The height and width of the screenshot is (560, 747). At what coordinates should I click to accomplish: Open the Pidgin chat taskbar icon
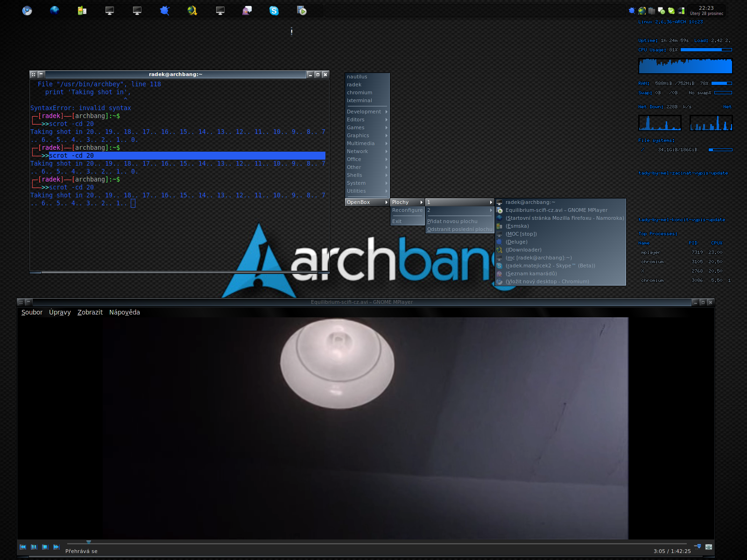click(x=247, y=10)
